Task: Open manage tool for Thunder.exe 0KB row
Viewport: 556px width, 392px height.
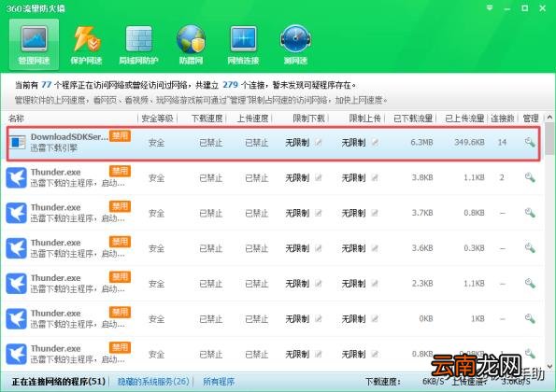Action: [x=530, y=318]
